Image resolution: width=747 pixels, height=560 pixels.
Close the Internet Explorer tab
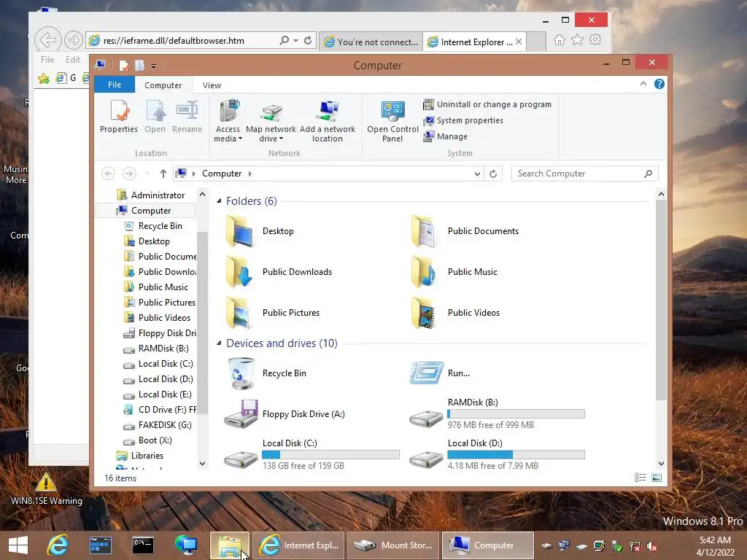coord(519,42)
